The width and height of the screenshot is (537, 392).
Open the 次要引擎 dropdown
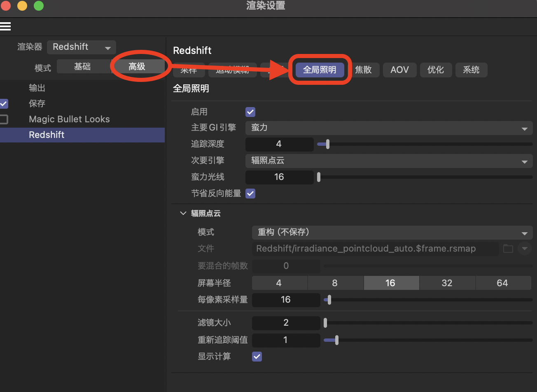point(389,161)
